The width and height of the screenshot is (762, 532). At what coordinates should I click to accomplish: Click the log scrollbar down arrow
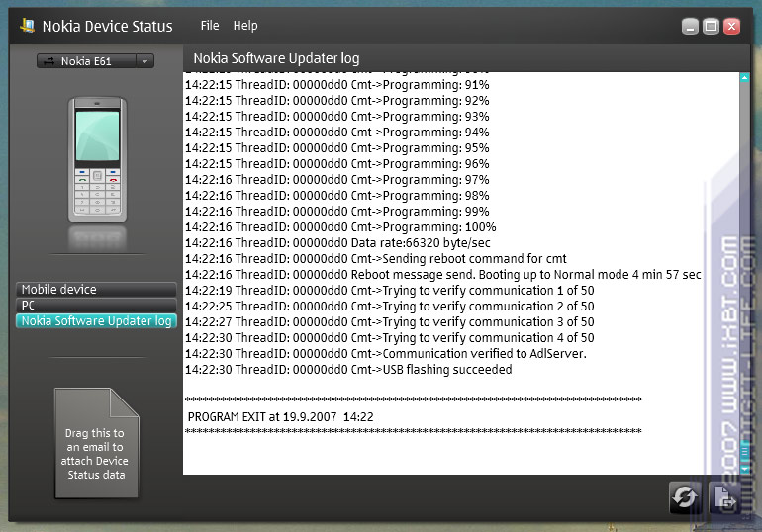744,469
